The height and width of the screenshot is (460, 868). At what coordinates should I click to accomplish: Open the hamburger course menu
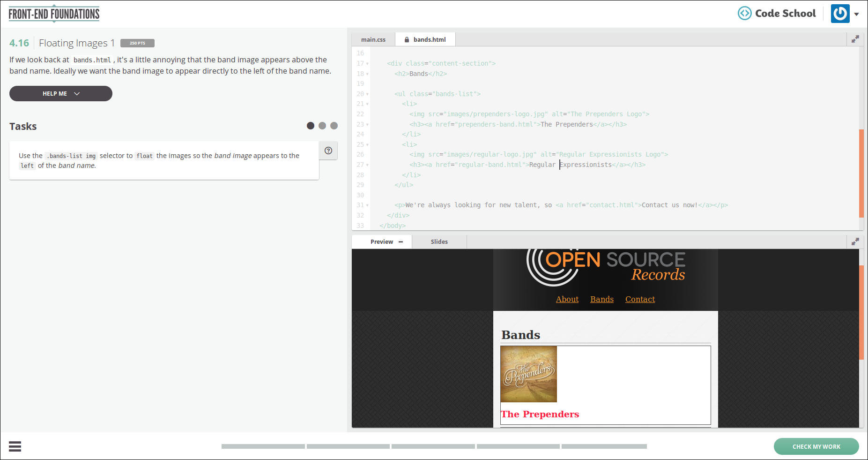[15, 446]
